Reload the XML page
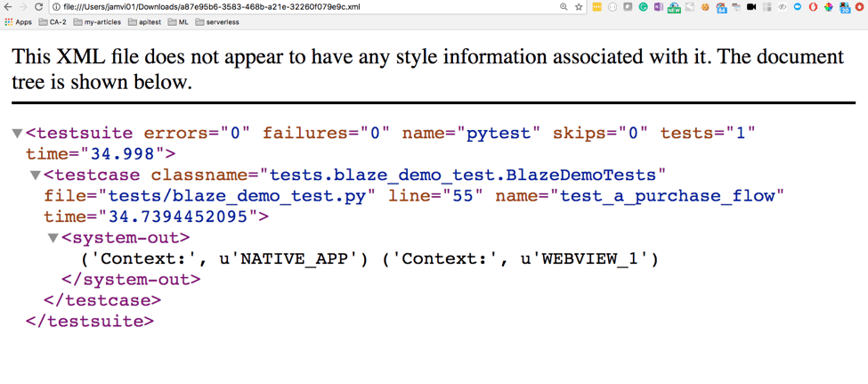The height and width of the screenshot is (384, 868). [38, 6]
